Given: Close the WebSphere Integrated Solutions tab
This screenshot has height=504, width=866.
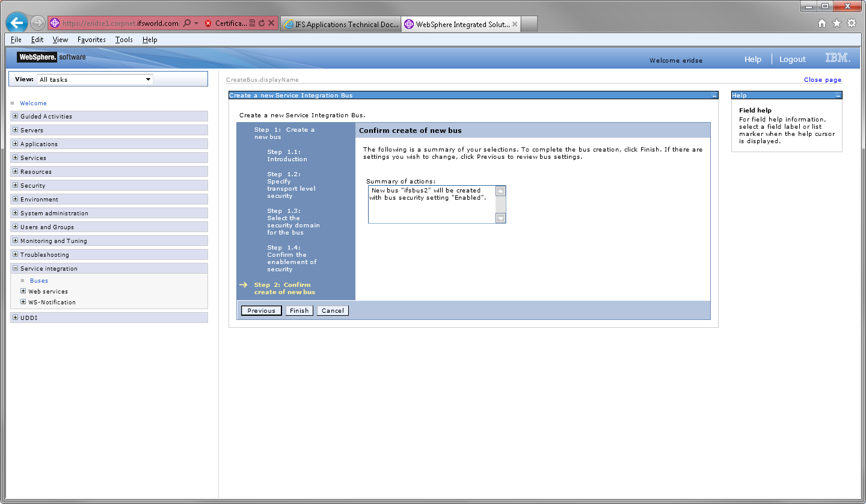Looking at the screenshot, I should [x=515, y=24].
